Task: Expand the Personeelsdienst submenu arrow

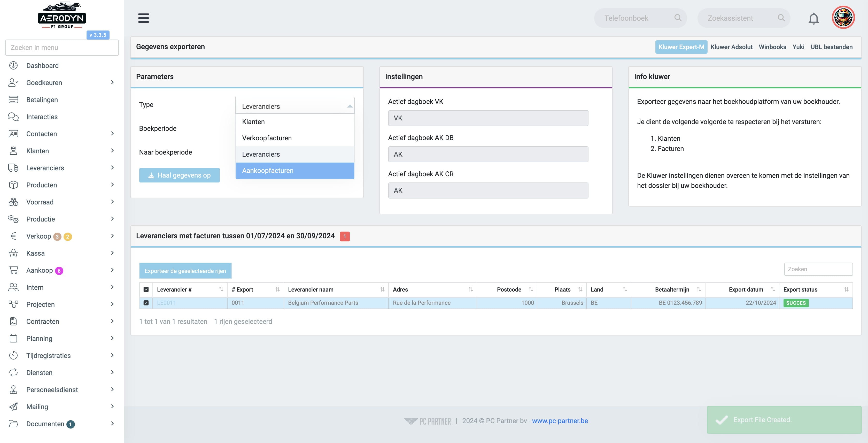Action: tap(112, 389)
